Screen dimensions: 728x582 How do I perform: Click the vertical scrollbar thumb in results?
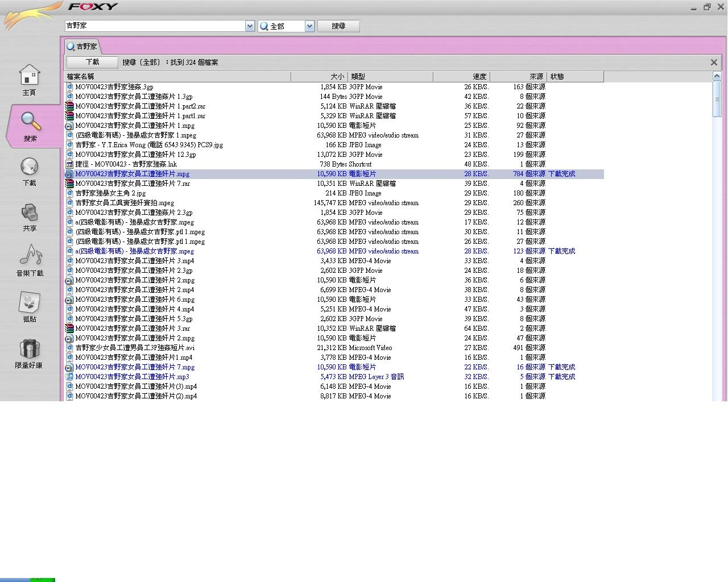tap(717, 99)
